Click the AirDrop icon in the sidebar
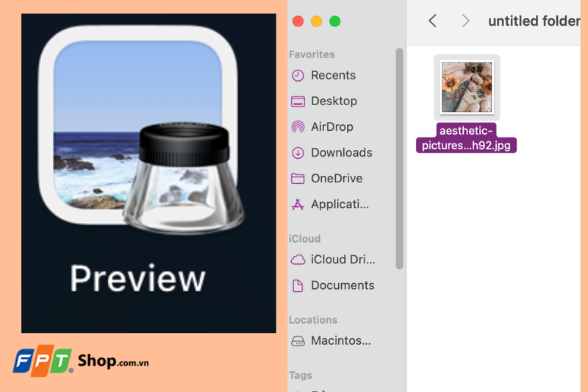 coord(298,126)
